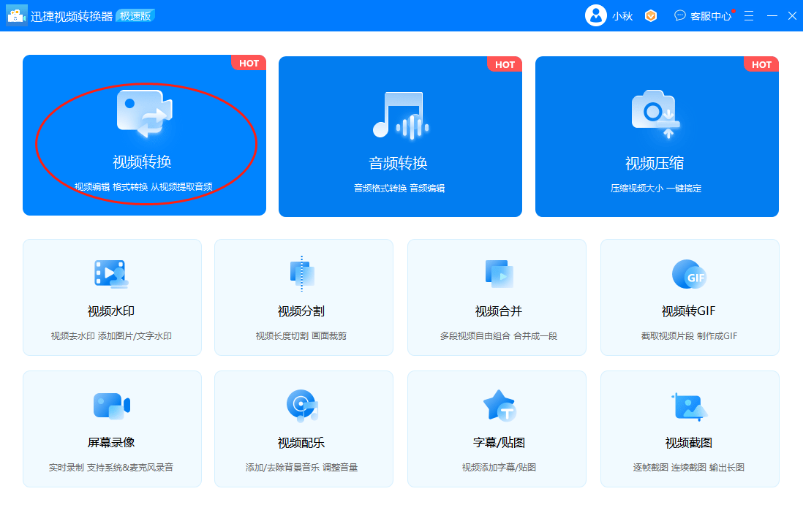Click the 视频截图 label
The width and height of the screenshot is (803, 532).
[x=689, y=443]
